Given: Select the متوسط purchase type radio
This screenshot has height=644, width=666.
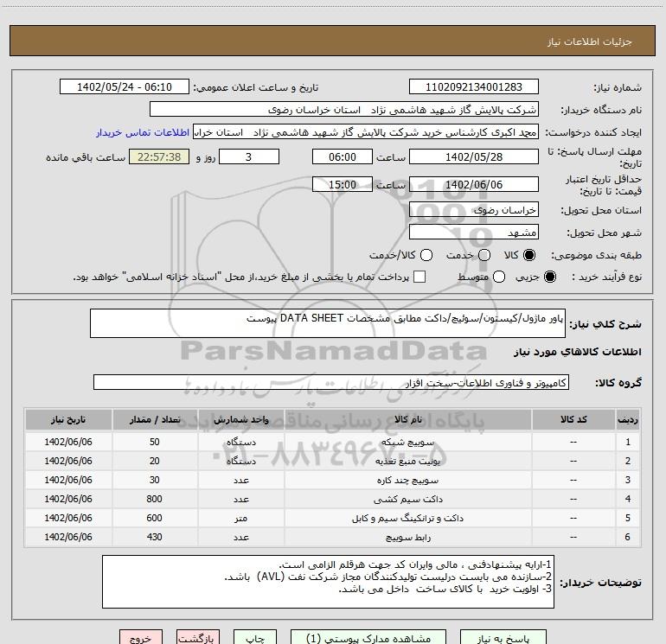Looking at the screenshot, I should (x=496, y=277).
